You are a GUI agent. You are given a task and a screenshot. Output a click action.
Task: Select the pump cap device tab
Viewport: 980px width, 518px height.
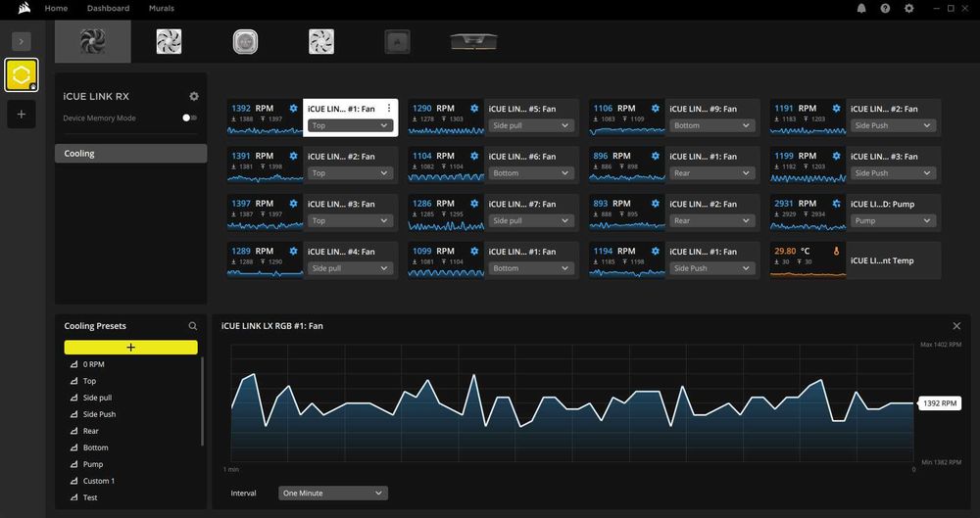pyautogui.click(x=245, y=42)
